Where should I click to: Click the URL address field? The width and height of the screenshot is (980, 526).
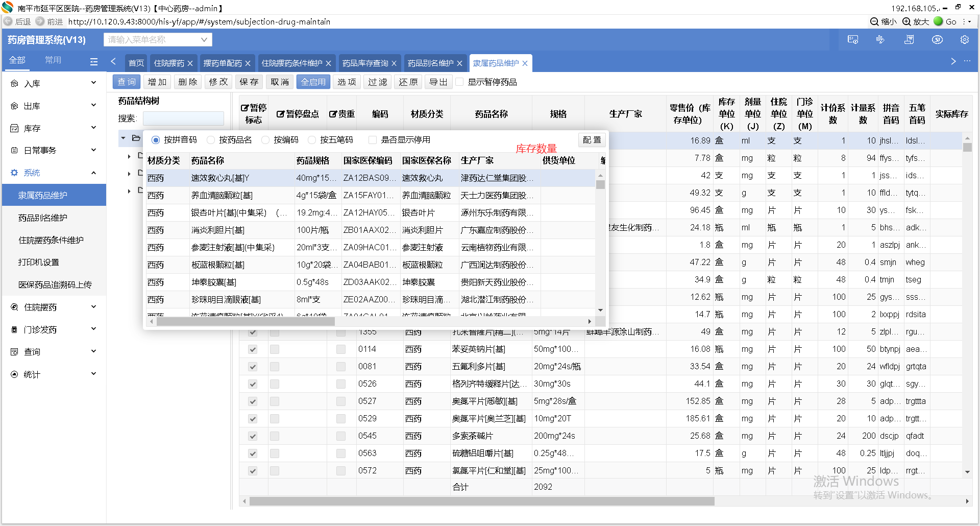[x=199, y=21]
